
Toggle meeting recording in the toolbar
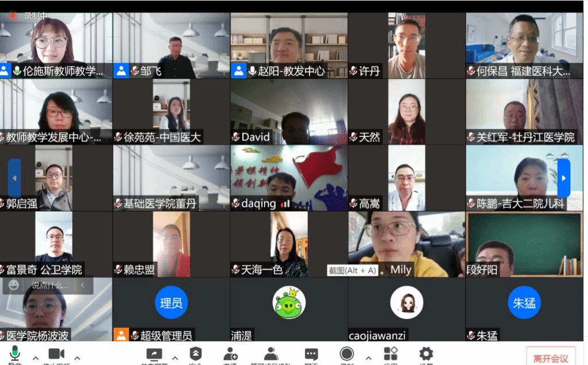coord(347,354)
